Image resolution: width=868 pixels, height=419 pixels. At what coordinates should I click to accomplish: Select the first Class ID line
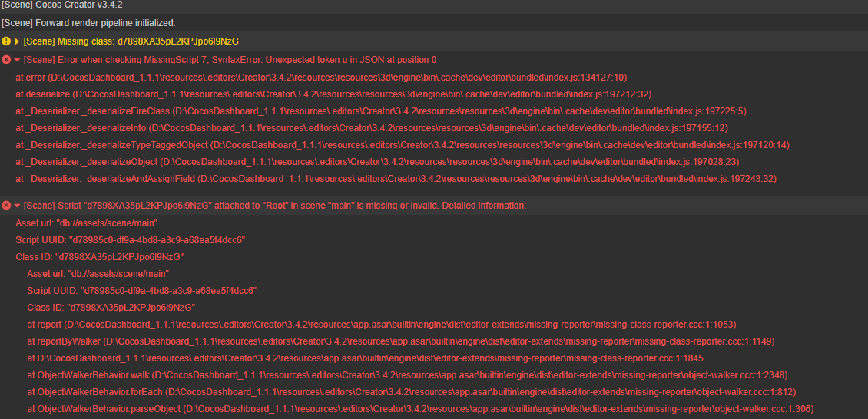click(x=100, y=257)
